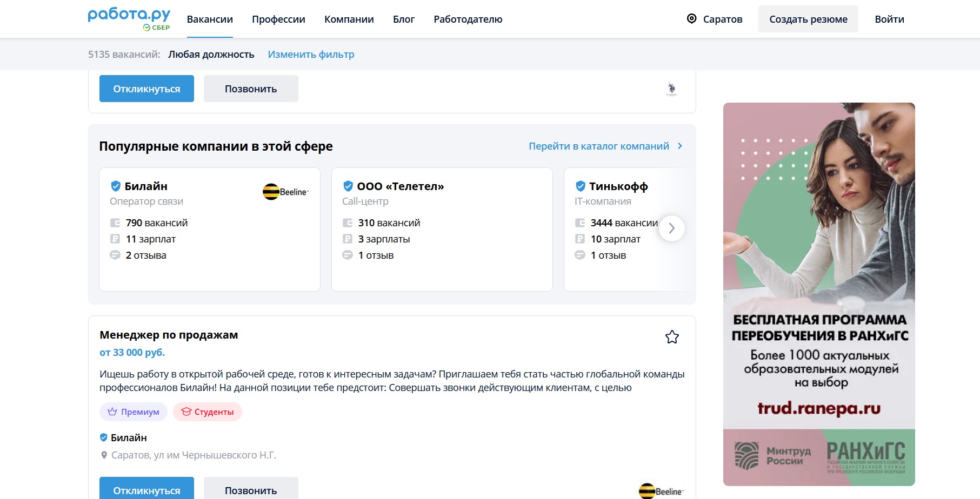Image resolution: width=980 pixels, height=499 pixels.
Task: Click Позвонить for Менеджер по продажам
Action: pyautogui.click(x=251, y=488)
